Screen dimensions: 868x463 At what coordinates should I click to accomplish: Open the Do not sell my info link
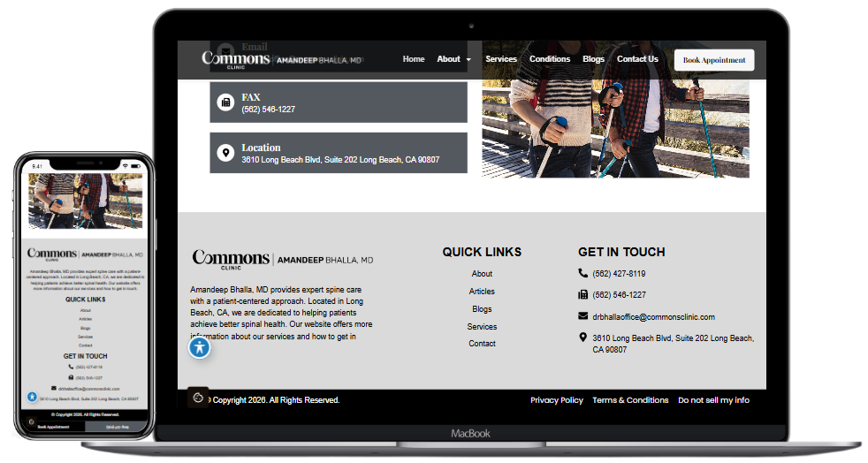[x=713, y=400]
